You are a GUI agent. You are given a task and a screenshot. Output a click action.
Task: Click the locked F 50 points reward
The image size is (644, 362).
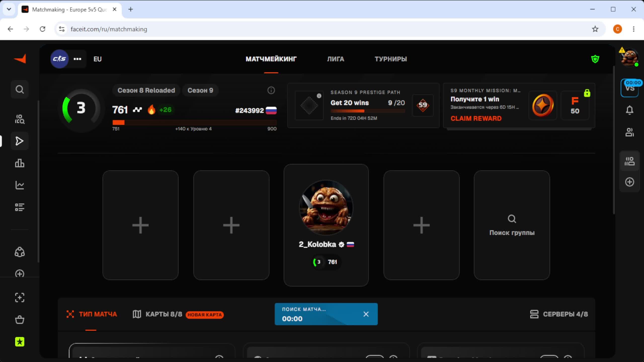pos(575,105)
